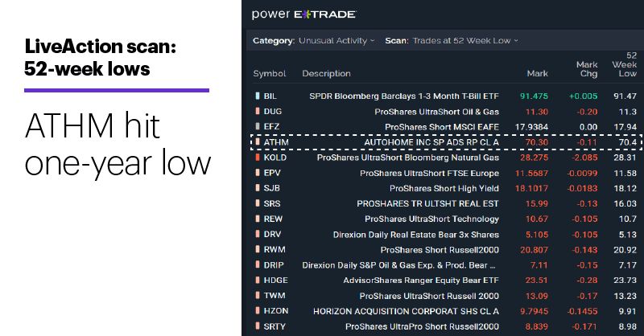Click the color marker beside DRIP
The width and height of the screenshot is (644, 336).
point(258,265)
